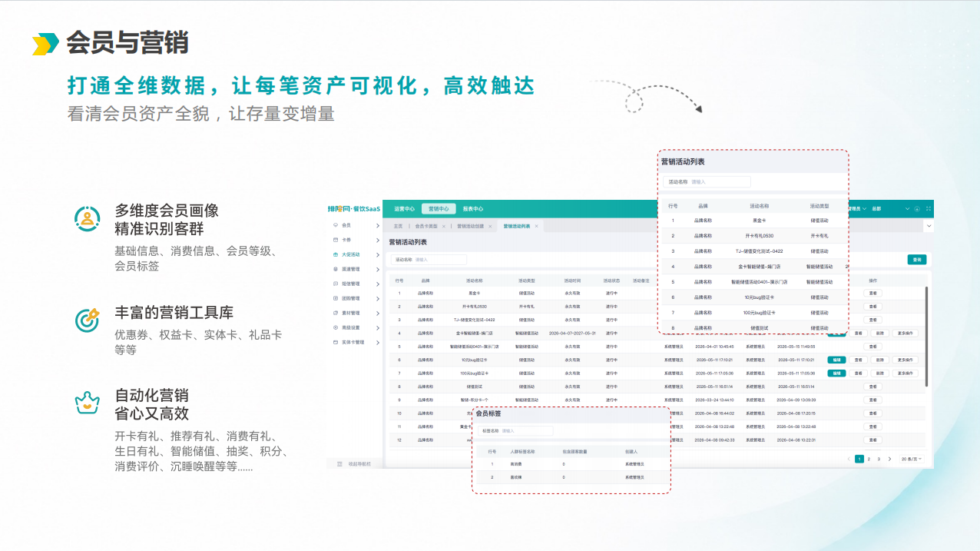
Task: Expand the 实体卡管理 sidebar menu chevron
Action: pyautogui.click(x=378, y=342)
